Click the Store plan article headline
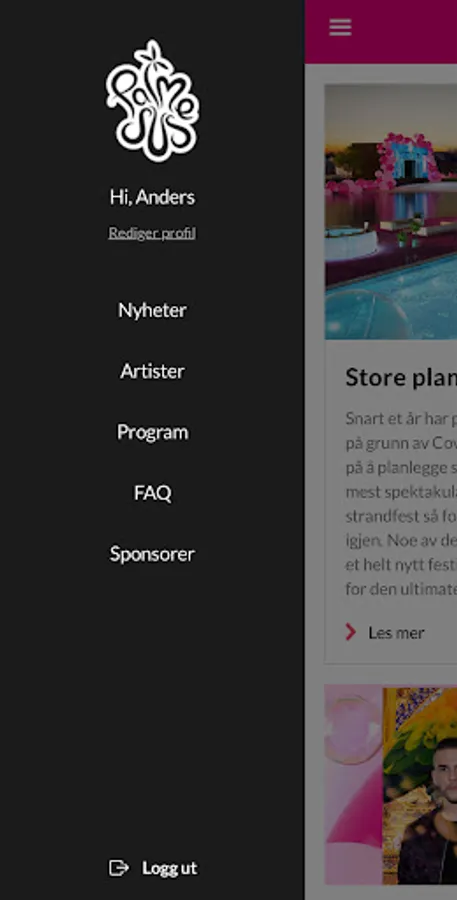 tap(401, 378)
